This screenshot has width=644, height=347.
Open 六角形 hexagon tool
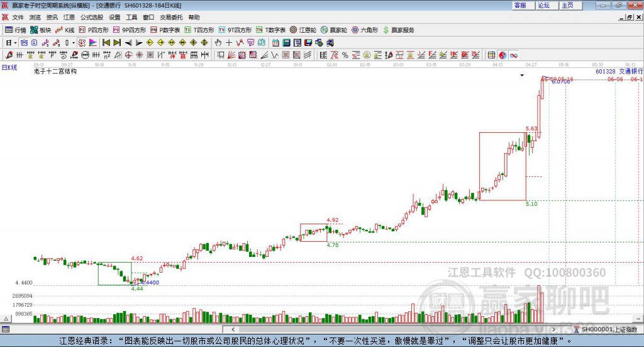(x=365, y=30)
